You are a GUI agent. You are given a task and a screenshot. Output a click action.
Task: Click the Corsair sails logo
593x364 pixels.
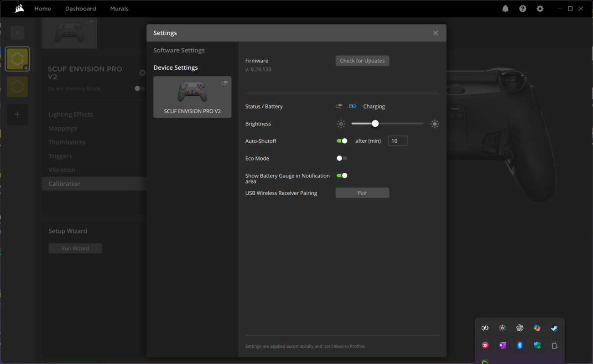tap(19, 9)
